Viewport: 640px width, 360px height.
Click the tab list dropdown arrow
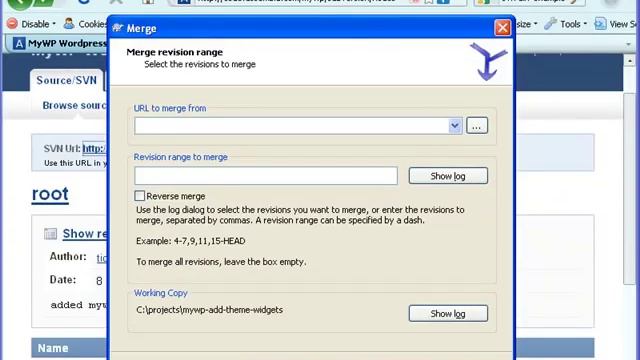[628, 44]
